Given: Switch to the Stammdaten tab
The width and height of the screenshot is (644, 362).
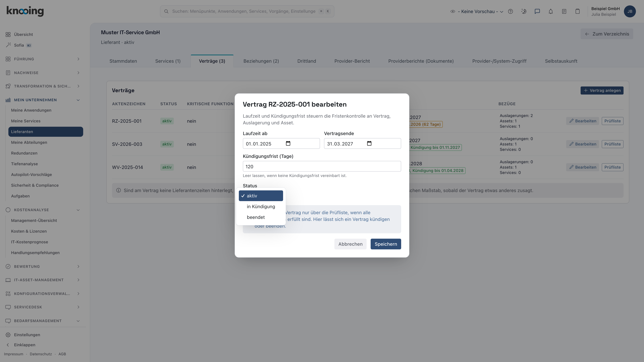Looking at the screenshot, I should click(x=123, y=61).
